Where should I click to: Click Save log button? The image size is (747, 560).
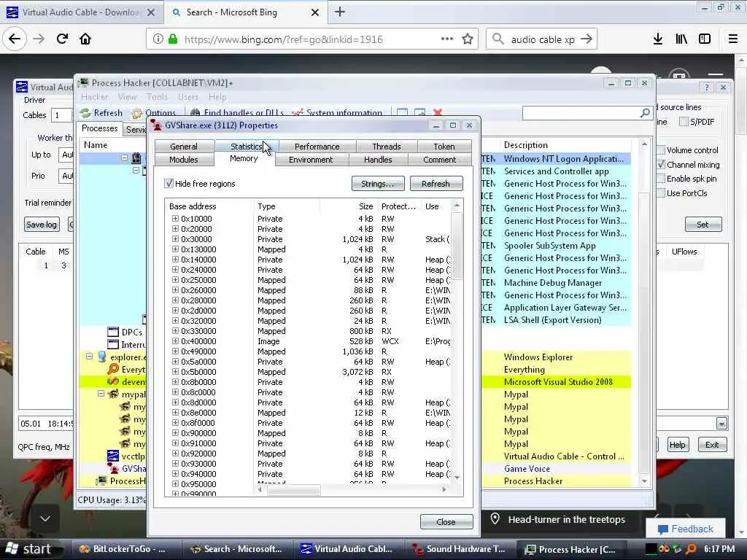42,225
